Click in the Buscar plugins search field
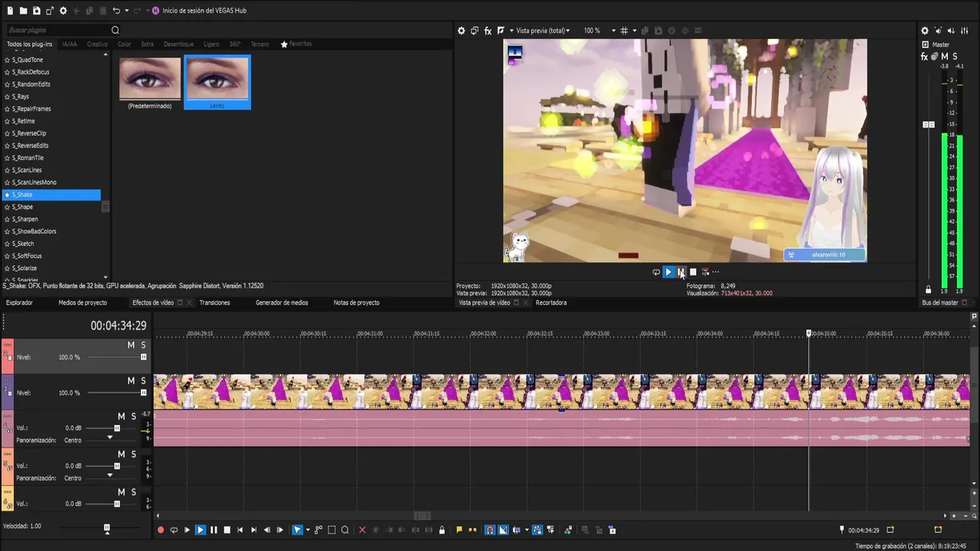980x551 pixels. pyautogui.click(x=57, y=30)
